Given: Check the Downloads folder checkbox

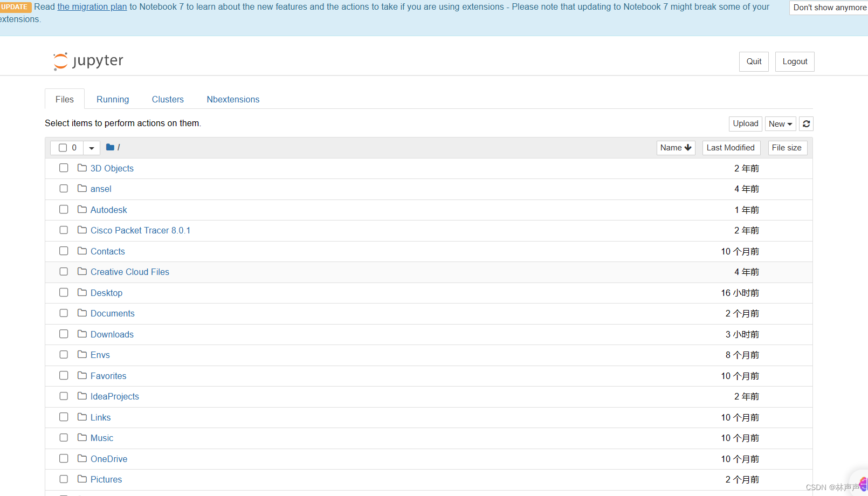Looking at the screenshot, I should pyautogui.click(x=64, y=334).
